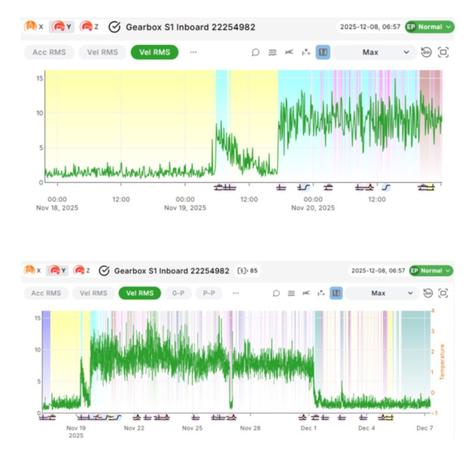Toggle the blue column-view icon in the Nov 18-20 panel
The height and width of the screenshot is (469, 476).
(323, 52)
